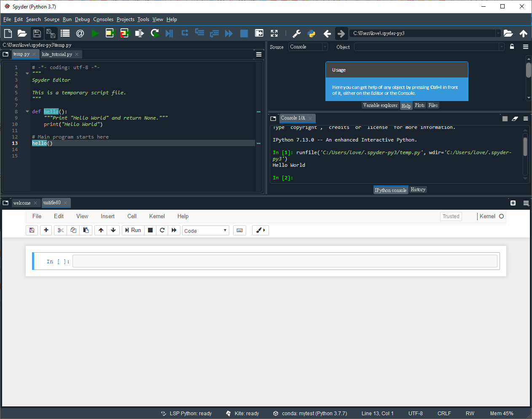This screenshot has height=419, width=532.
Task: Open the Consoles menu
Action: click(x=103, y=19)
